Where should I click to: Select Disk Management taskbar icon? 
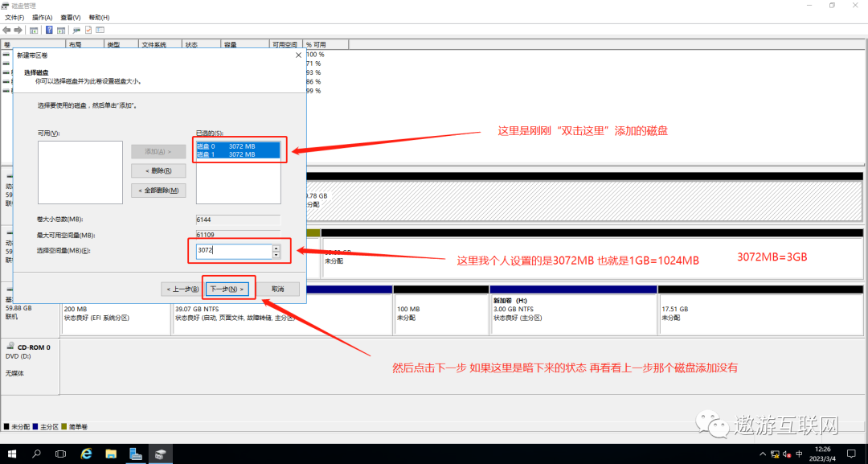click(x=160, y=454)
